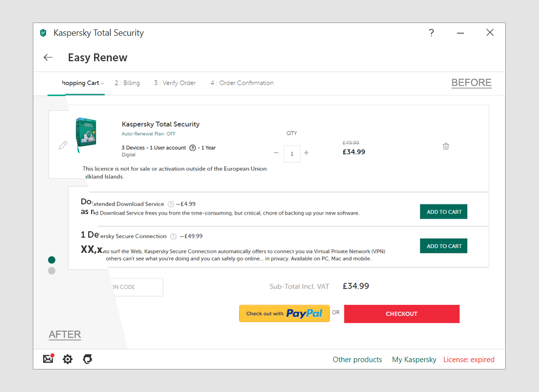Image resolution: width=539 pixels, height=392 pixels.
Task: Open the My Kaspersky link
Action: pyautogui.click(x=414, y=360)
